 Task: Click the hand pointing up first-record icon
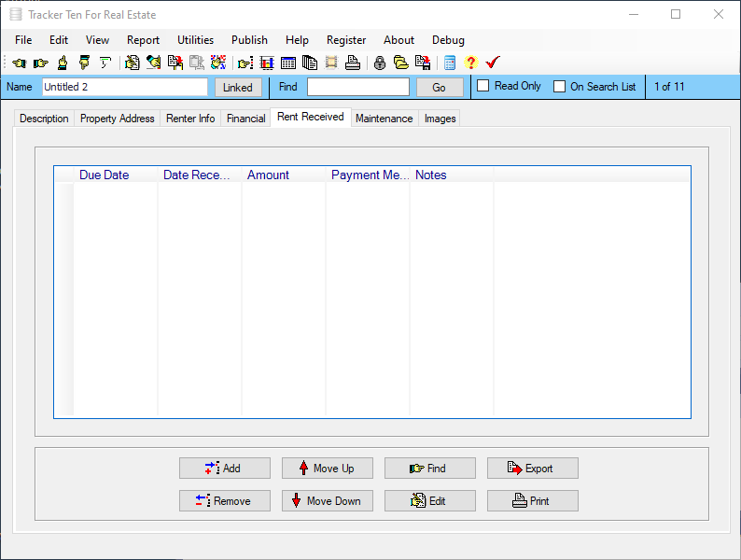tap(63, 63)
